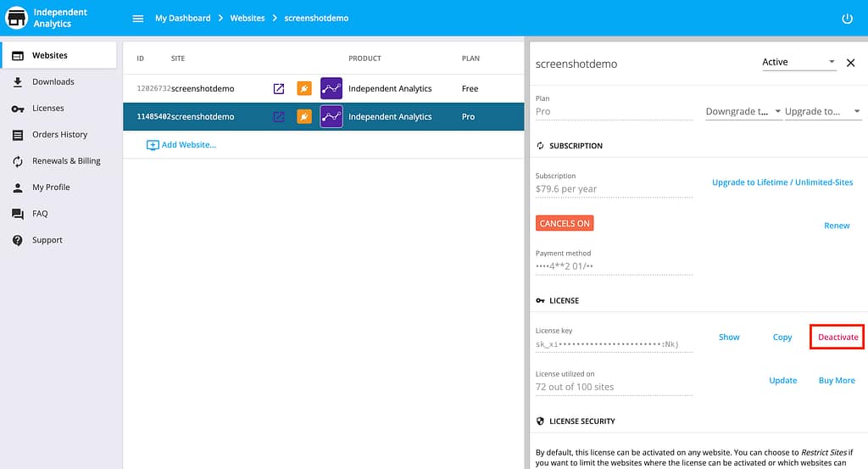Open the Upgrade to dropdown
The width and height of the screenshot is (868, 469).
tap(822, 112)
